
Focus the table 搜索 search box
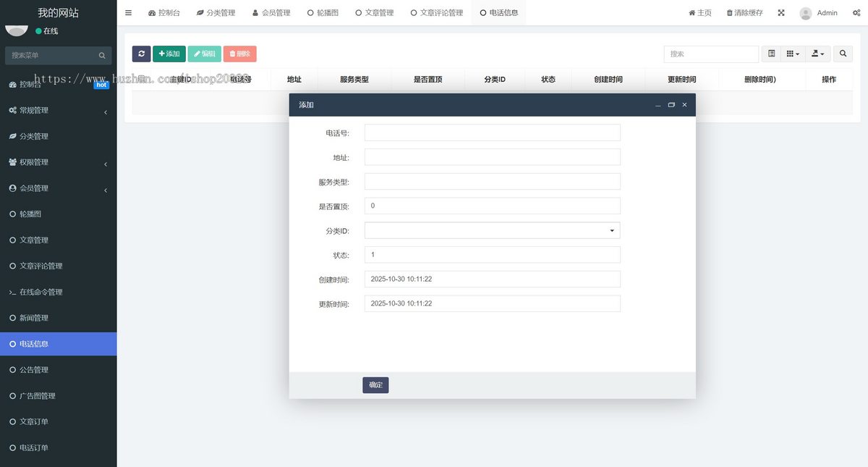point(711,54)
